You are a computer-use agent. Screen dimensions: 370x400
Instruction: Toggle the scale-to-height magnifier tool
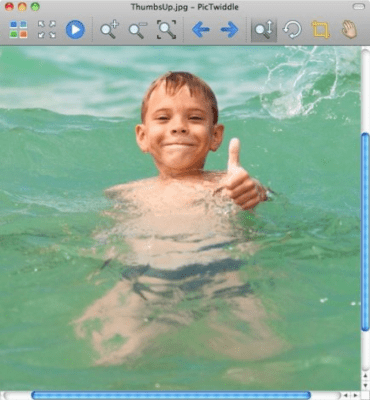[264, 30]
